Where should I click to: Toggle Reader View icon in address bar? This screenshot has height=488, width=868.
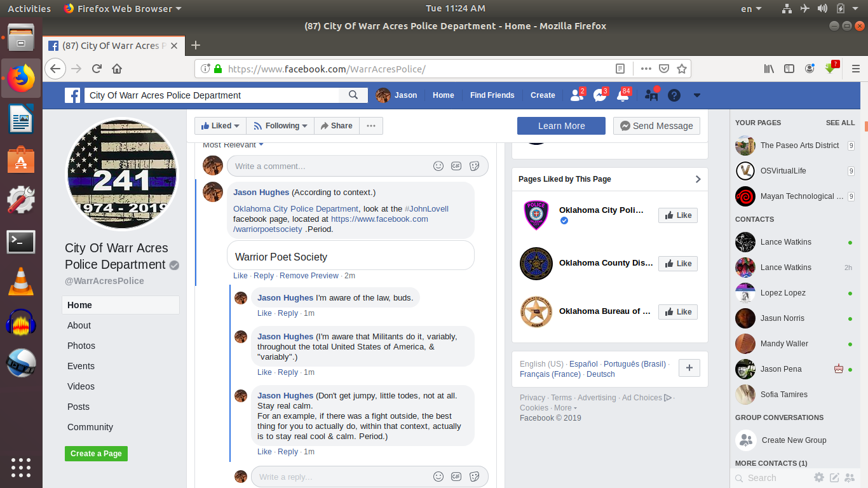[620, 69]
